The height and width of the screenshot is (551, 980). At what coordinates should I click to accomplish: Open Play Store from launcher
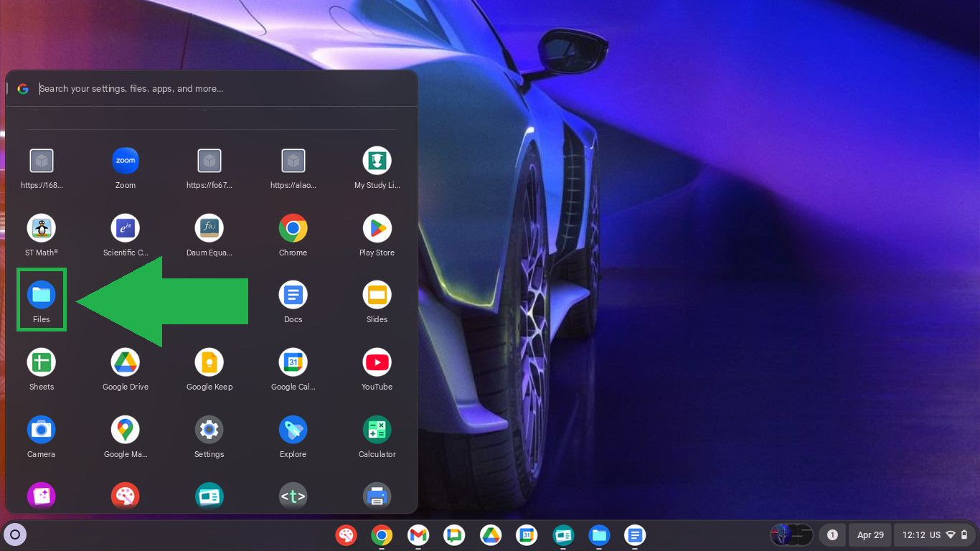[x=377, y=229]
